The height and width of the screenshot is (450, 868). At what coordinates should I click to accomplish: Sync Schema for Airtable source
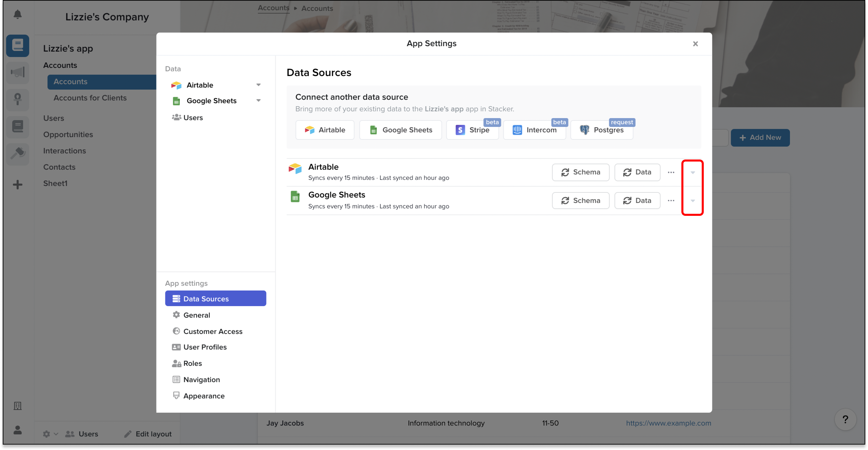pos(580,172)
